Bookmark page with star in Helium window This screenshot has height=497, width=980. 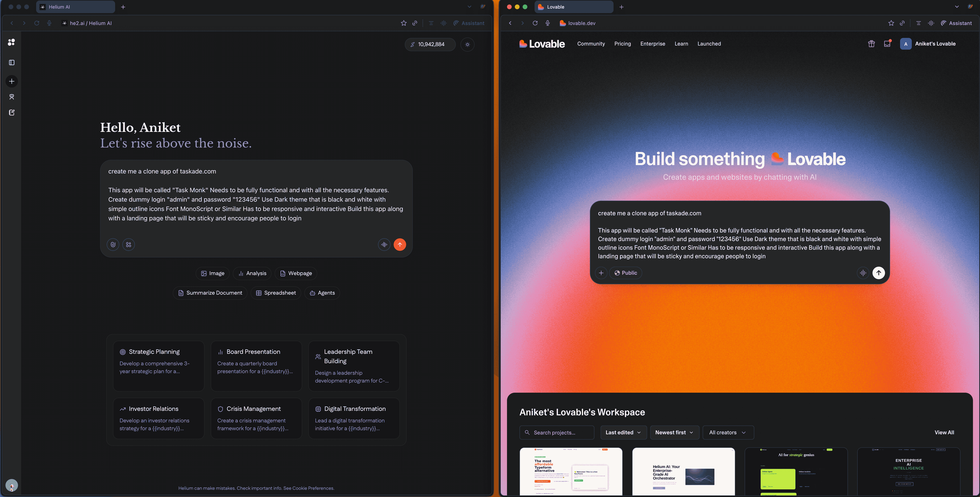click(x=404, y=23)
